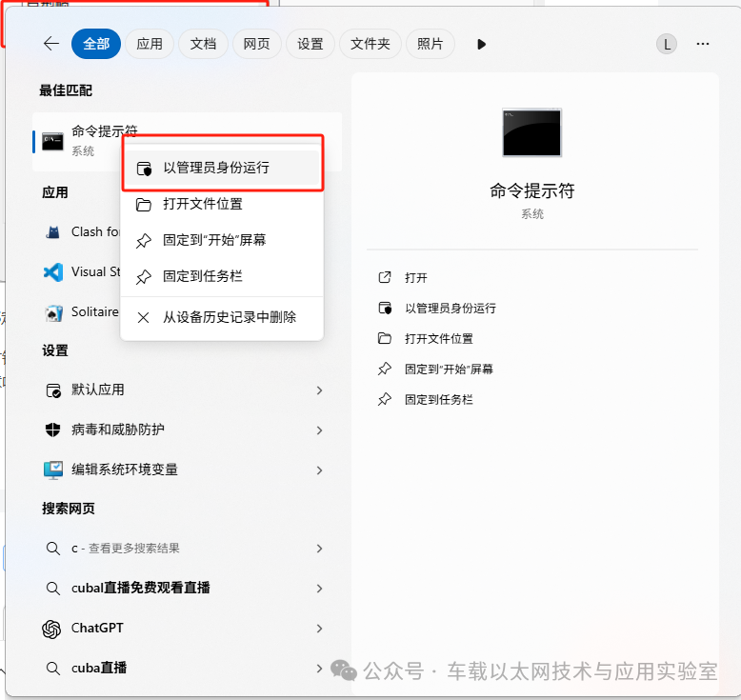
Task: Open the three-dots more options menu
Action: pos(702,44)
